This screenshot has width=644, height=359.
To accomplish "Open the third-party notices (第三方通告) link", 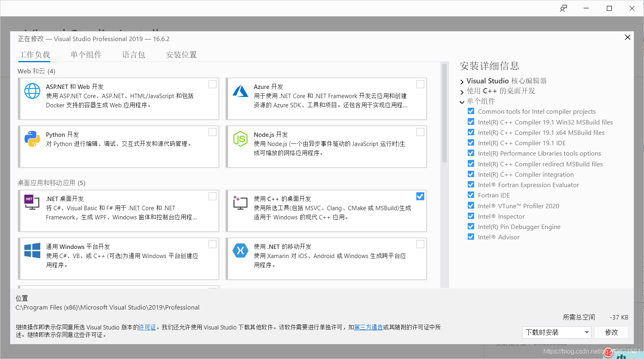I will pos(368,327).
